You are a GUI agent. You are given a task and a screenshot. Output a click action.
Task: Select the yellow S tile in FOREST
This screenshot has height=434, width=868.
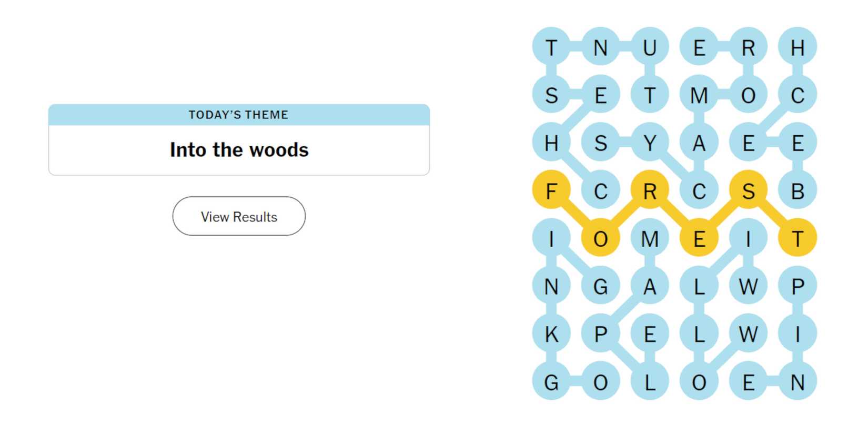tap(749, 191)
